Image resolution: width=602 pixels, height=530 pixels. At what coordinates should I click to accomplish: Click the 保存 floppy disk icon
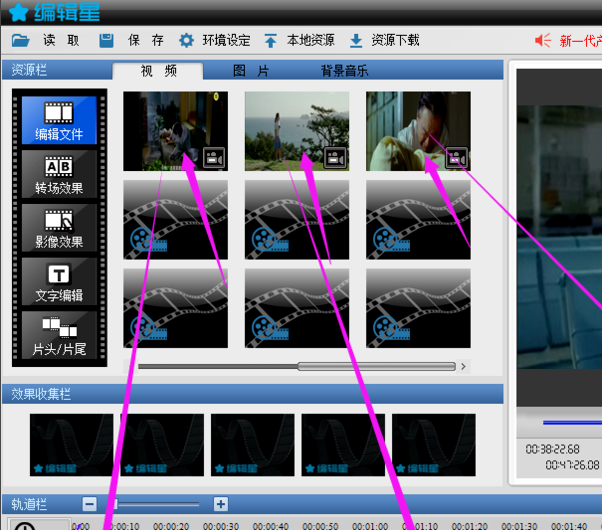point(106,40)
